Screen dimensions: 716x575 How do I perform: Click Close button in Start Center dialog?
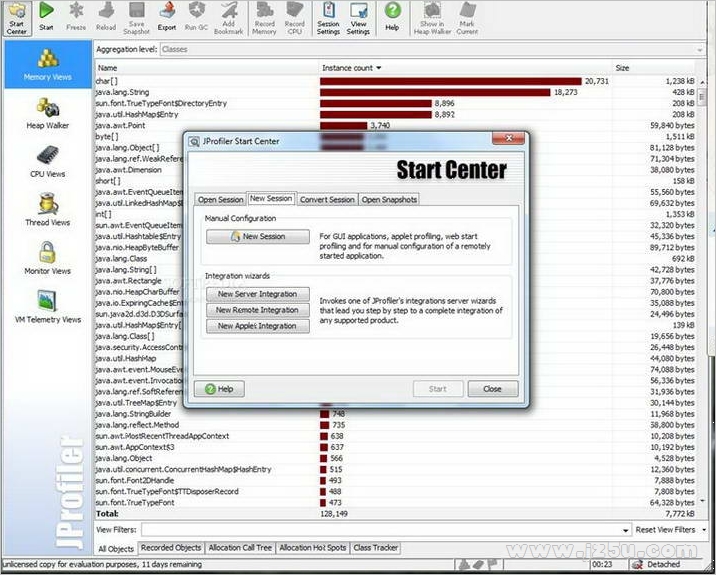pos(493,389)
